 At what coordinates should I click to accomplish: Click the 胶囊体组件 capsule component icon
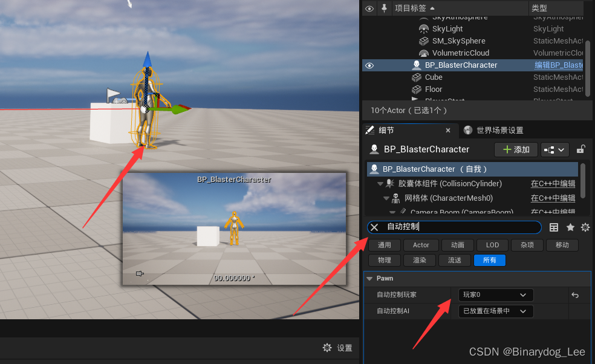coord(389,184)
